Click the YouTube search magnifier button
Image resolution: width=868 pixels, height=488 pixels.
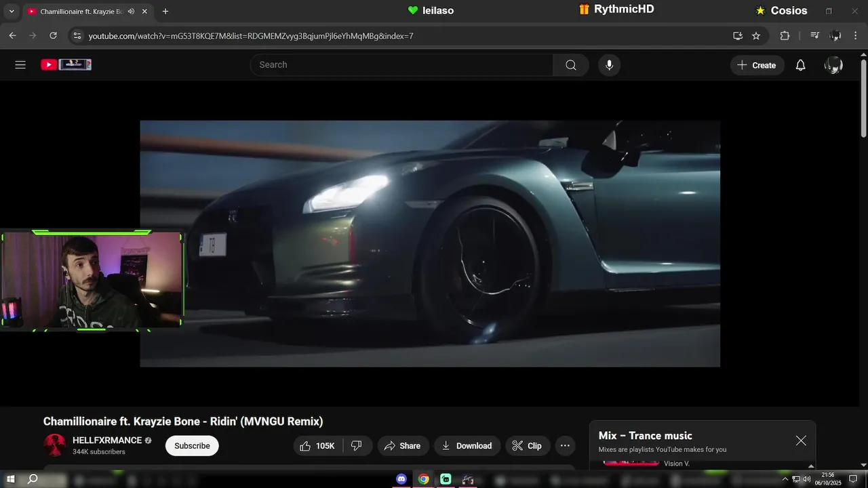point(571,65)
